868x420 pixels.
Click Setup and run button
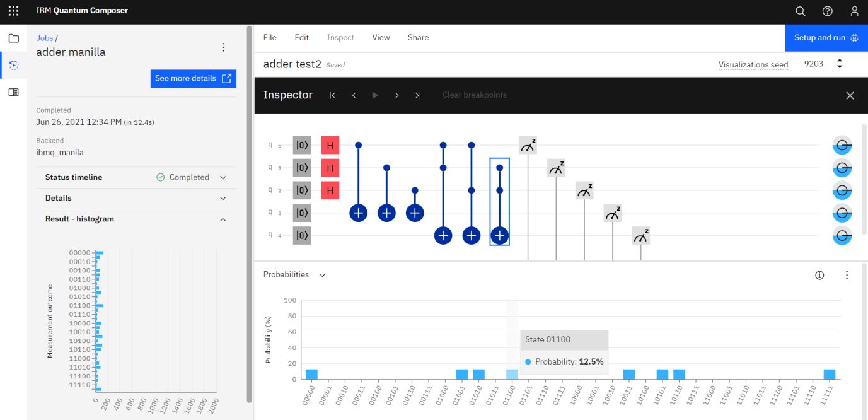[x=826, y=38]
